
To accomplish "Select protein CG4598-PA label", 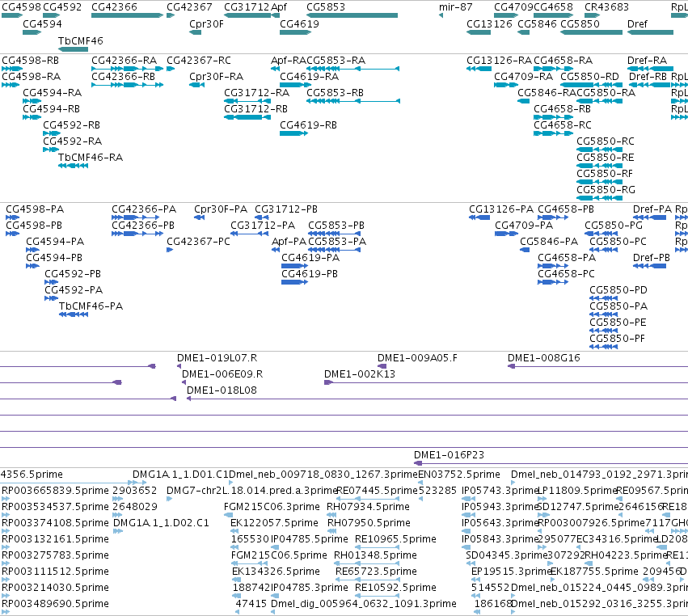I will pyautogui.click(x=35, y=209).
